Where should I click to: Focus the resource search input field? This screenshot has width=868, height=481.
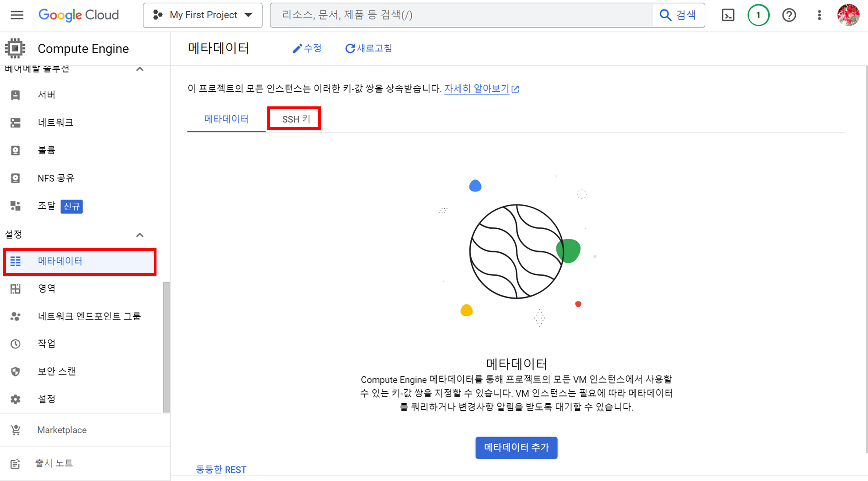[461, 15]
